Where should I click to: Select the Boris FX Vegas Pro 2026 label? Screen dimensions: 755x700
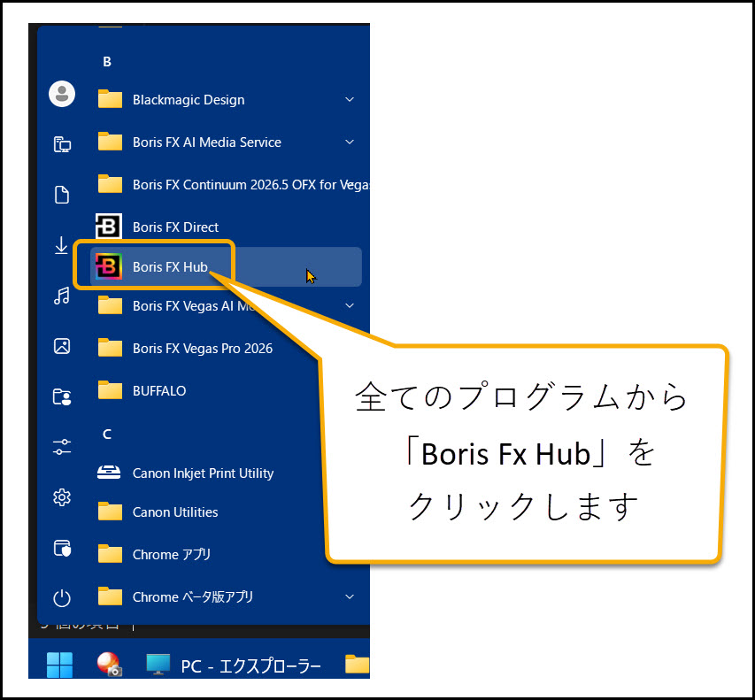[x=203, y=348]
